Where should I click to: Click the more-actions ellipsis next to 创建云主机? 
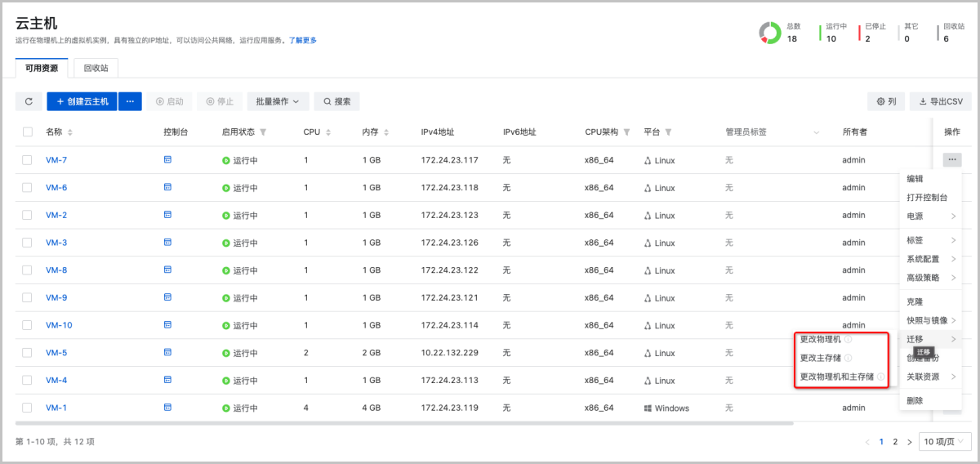(130, 101)
